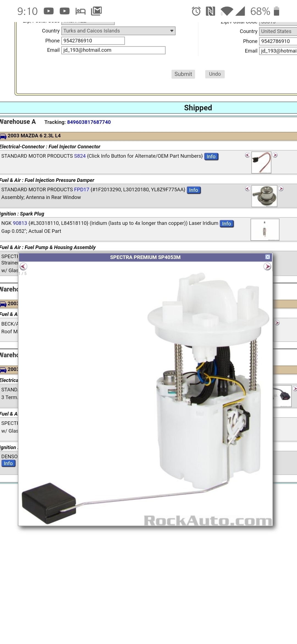Click the fuel pump product image in popup
Screen dimensions: 297x644
(145, 394)
